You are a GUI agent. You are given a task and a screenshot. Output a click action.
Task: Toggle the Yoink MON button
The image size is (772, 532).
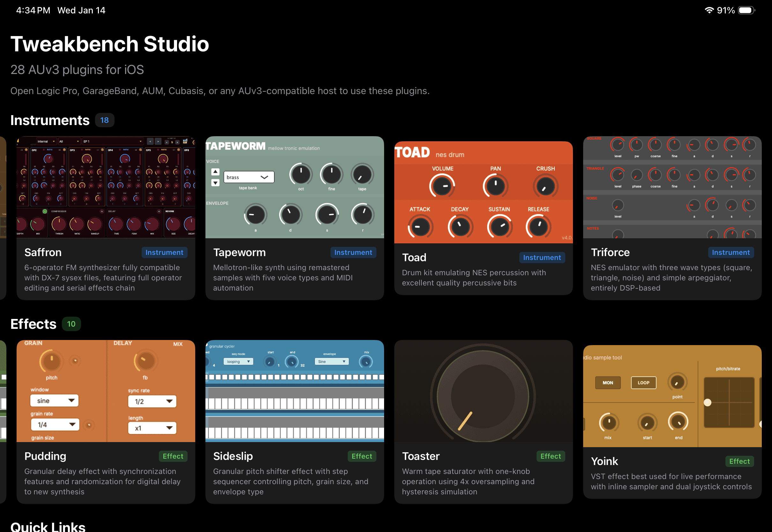(608, 383)
